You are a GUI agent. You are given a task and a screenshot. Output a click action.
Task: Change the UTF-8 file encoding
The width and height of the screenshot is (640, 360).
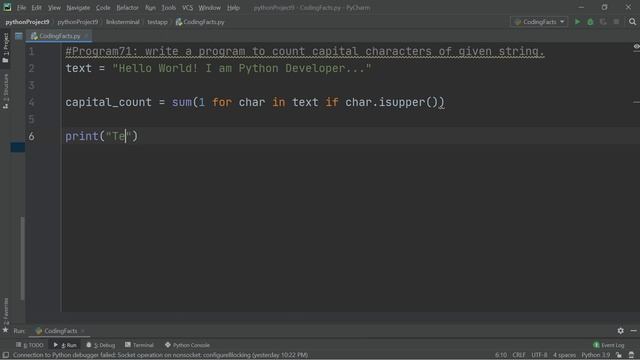(x=539, y=355)
